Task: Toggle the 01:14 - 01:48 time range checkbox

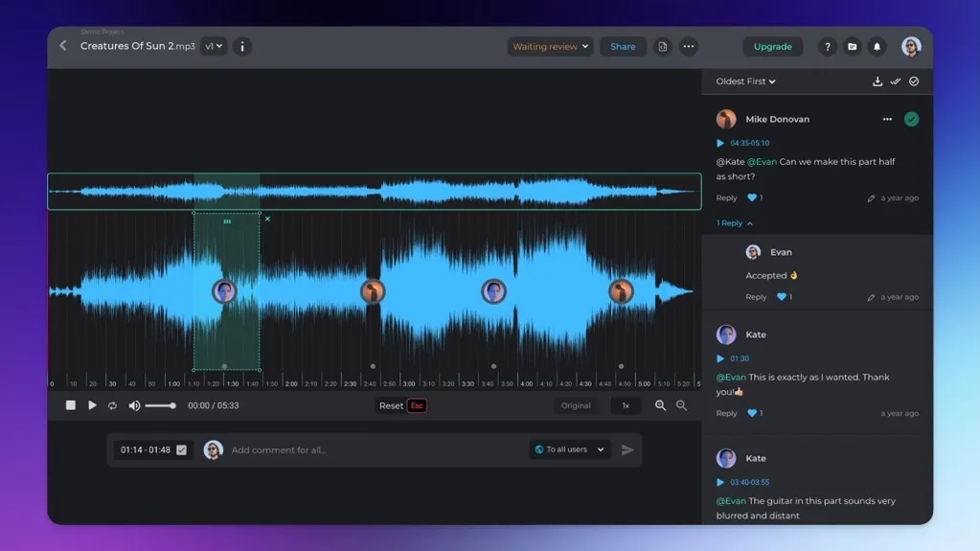Action: [x=181, y=449]
